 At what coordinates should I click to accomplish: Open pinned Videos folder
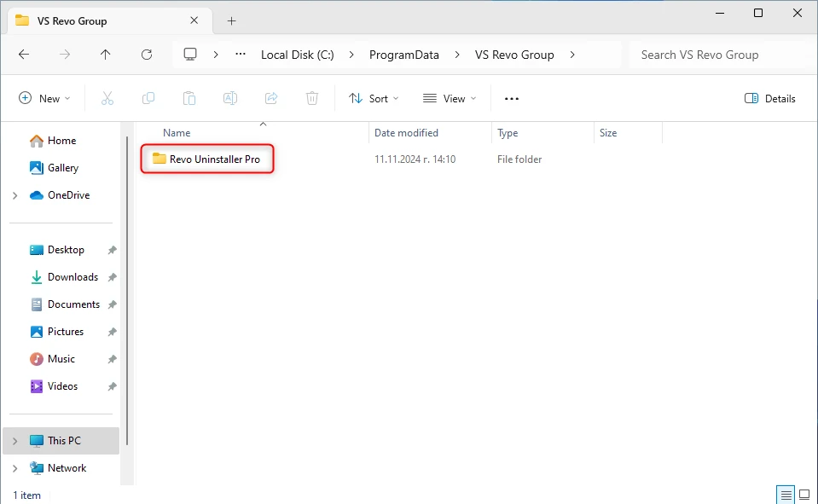pos(62,386)
